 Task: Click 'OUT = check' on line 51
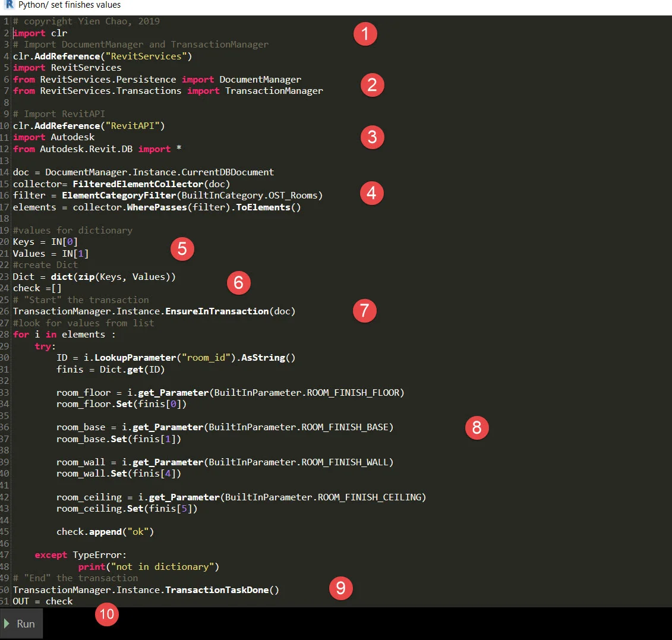tap(43, 601)
